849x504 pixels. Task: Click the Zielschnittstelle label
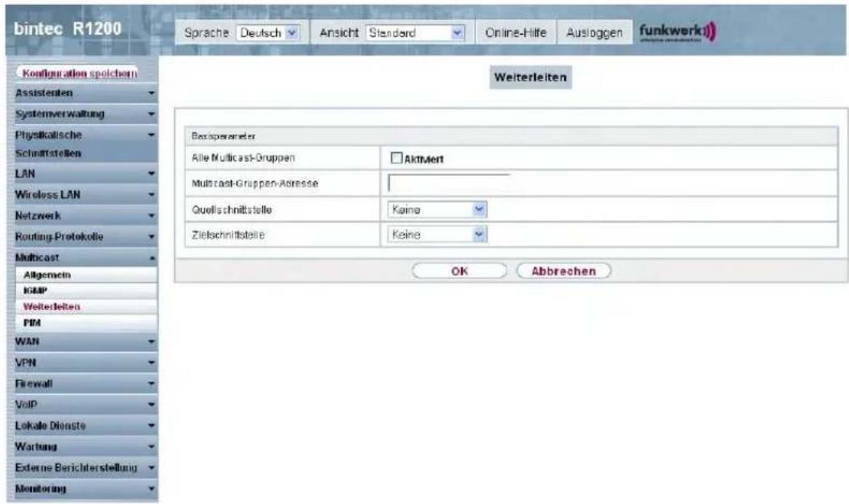click(228, 235)
